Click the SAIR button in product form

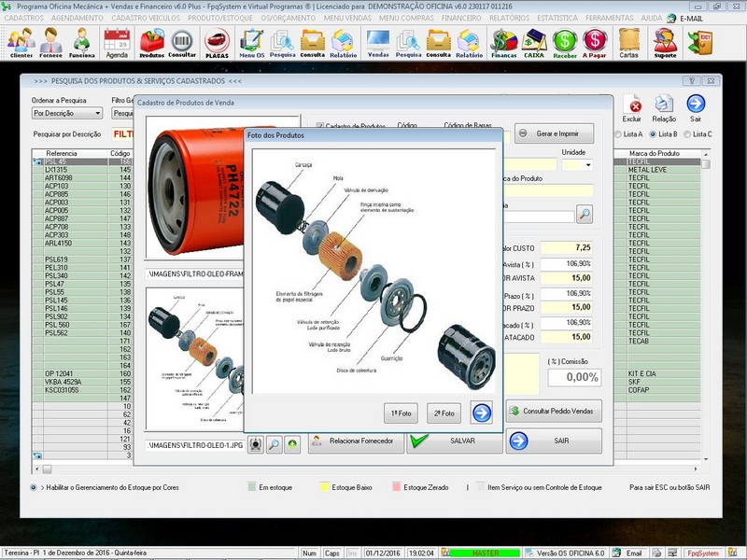tap(554, 441)
